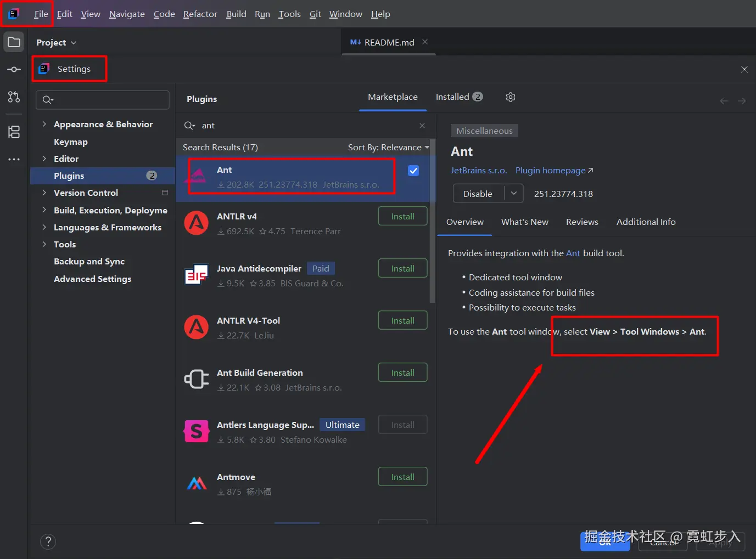
Task: Click the forward navigation arrow in Settings
Action: [742, 101]
